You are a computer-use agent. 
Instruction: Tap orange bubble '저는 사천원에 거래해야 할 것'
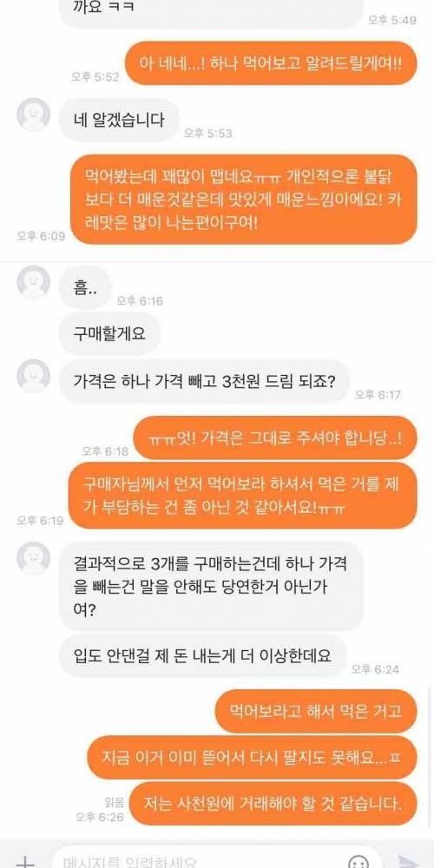point(273,803)
